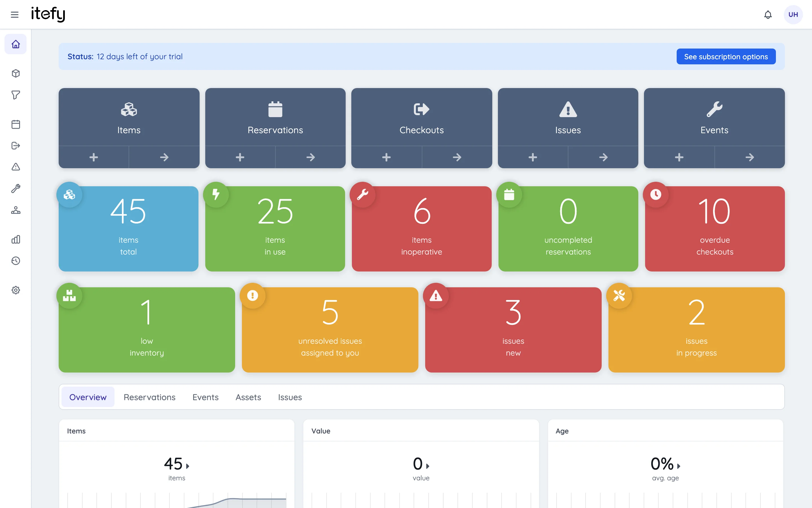Expand the 45 items arrow
The width and height of the screenshot is (812, 508).
(187, 466)
